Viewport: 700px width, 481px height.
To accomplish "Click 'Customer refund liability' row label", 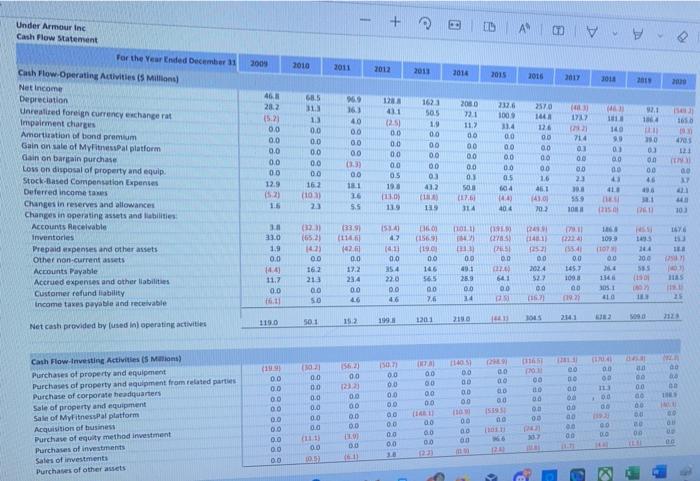I will coord(79,293).
